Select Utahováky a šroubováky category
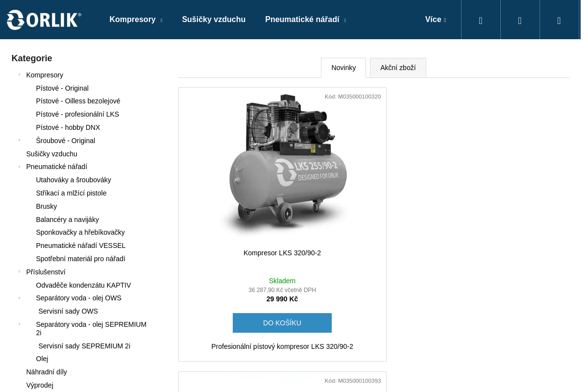 [73, 180]
